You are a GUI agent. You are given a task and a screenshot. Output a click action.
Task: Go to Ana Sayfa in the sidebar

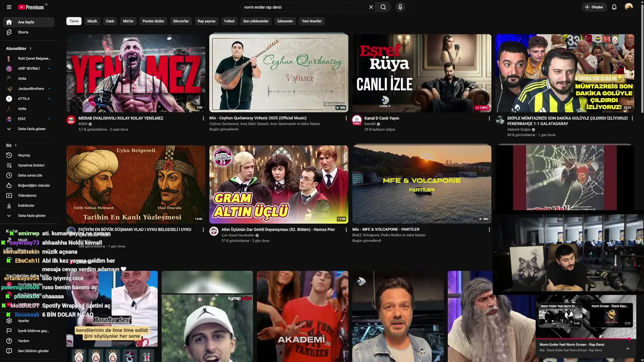[x=28, y=22]
